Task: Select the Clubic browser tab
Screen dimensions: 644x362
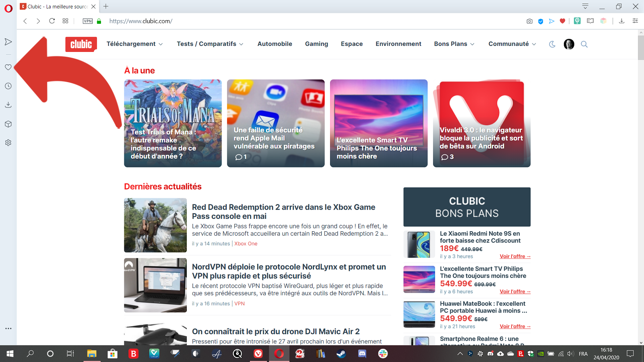Action: [54, 6]
